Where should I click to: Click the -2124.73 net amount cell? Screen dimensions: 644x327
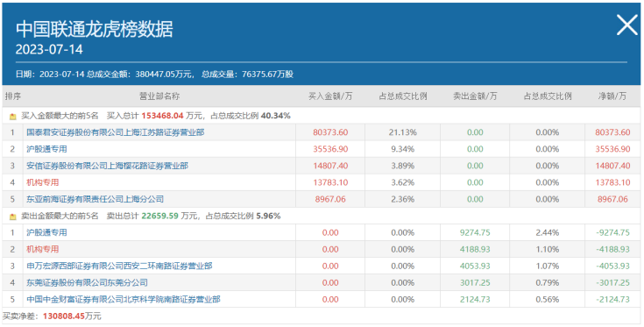click(612, 300)
